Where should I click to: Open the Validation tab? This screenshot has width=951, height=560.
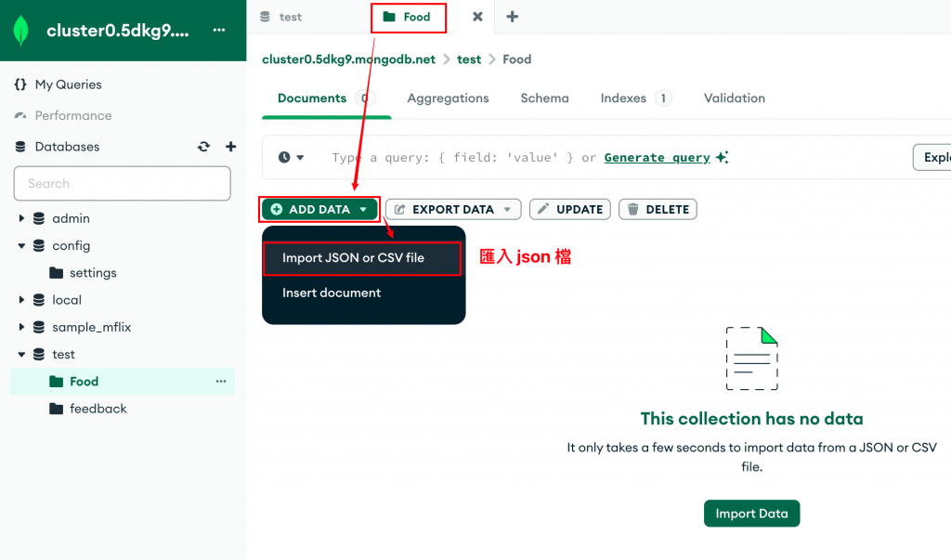(x=734, y=98)
